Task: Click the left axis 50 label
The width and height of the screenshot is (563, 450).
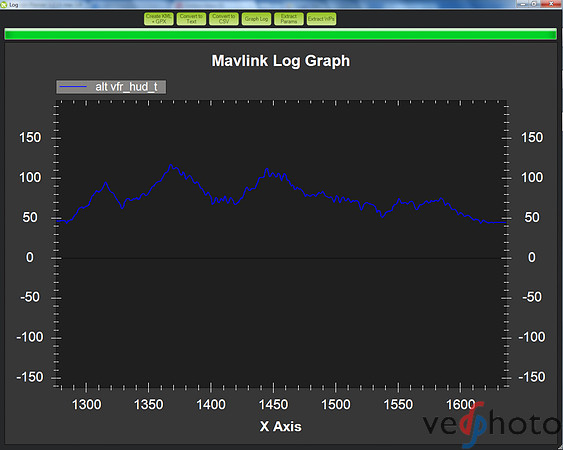Action: [30, 218]
